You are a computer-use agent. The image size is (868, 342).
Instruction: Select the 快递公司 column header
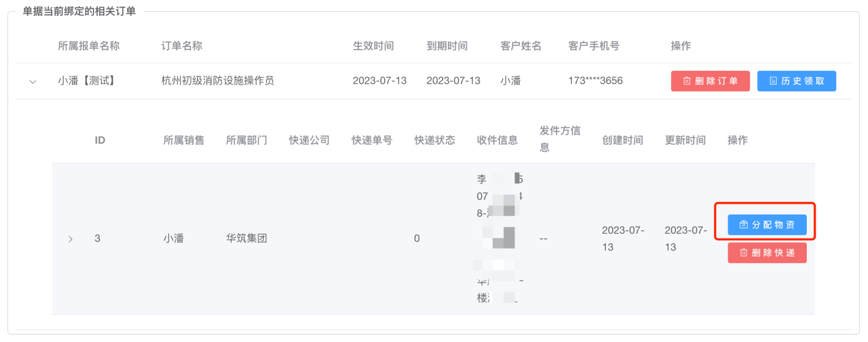[309, 140]
